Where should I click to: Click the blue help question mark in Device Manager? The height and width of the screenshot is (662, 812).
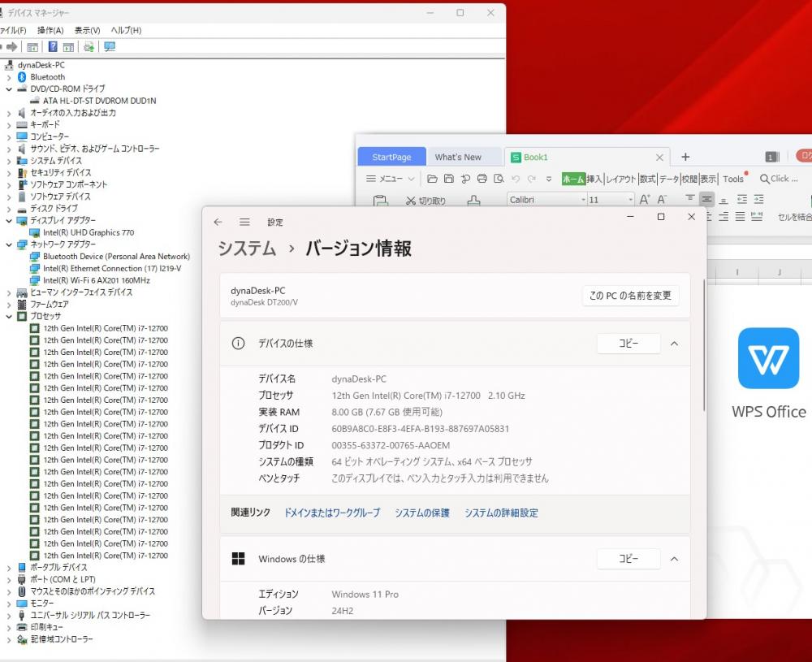pyautogui.click(x=53, y=46)
